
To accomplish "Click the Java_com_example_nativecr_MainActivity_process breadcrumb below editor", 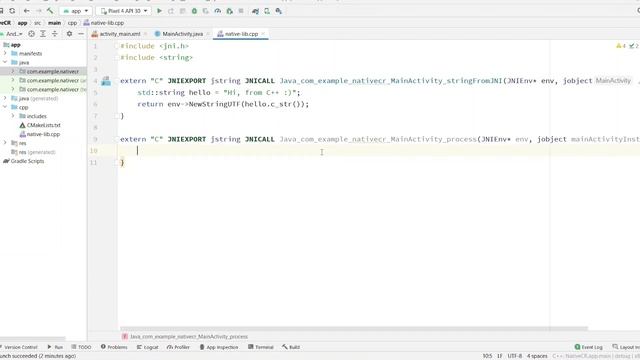I will point(185,337).
